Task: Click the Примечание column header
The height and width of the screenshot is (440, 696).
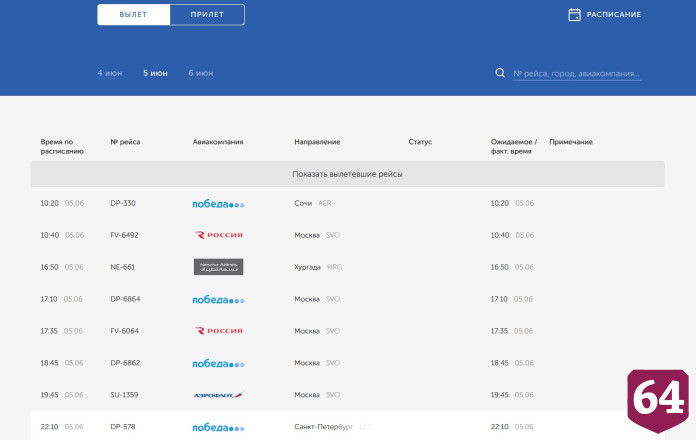Action: pos(571,142)
